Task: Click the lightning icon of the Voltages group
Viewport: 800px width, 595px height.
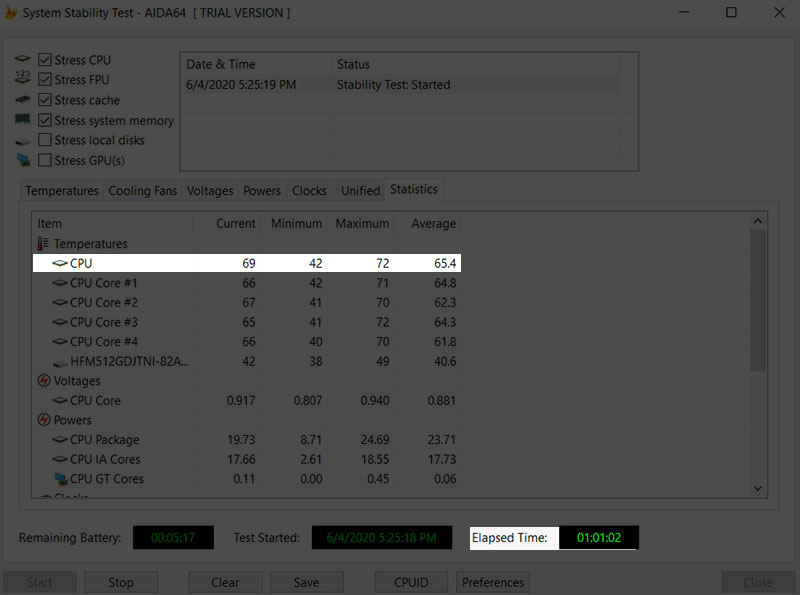Action: click(44, 381)
